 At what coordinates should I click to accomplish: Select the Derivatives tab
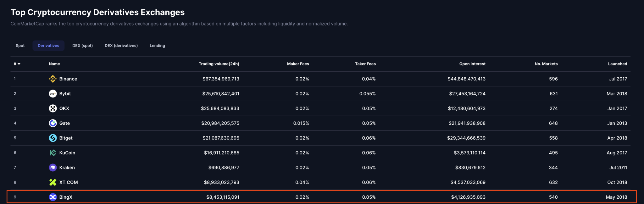tap(48, 46)
